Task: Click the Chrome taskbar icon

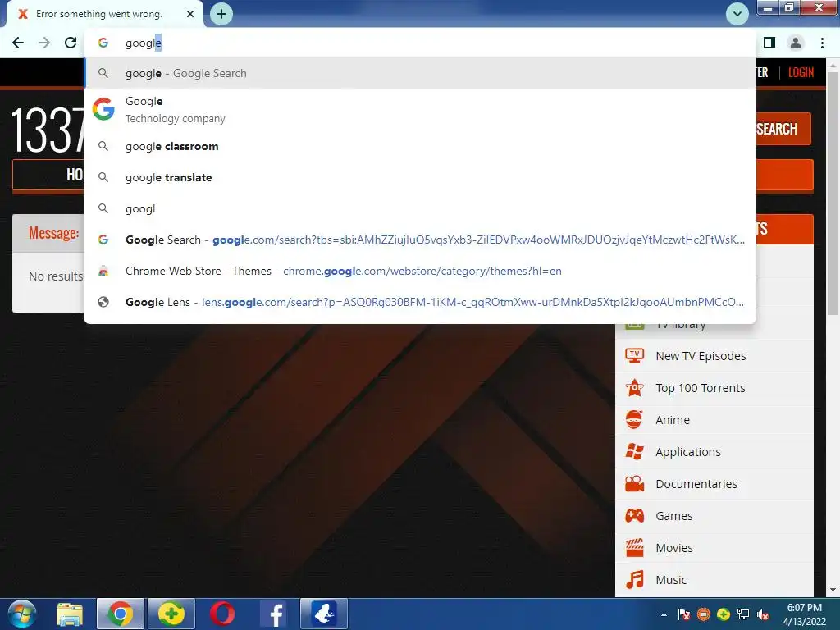Action: click(121, 614)
